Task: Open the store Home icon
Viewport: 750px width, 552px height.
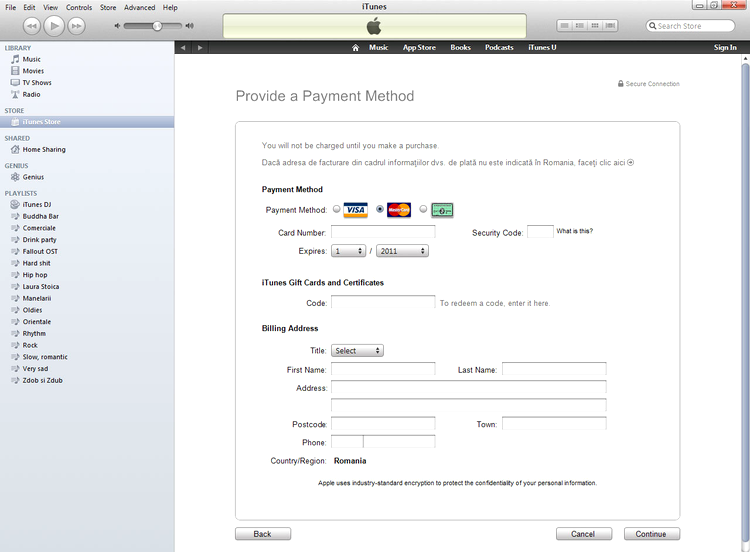Action: (355, 47)
